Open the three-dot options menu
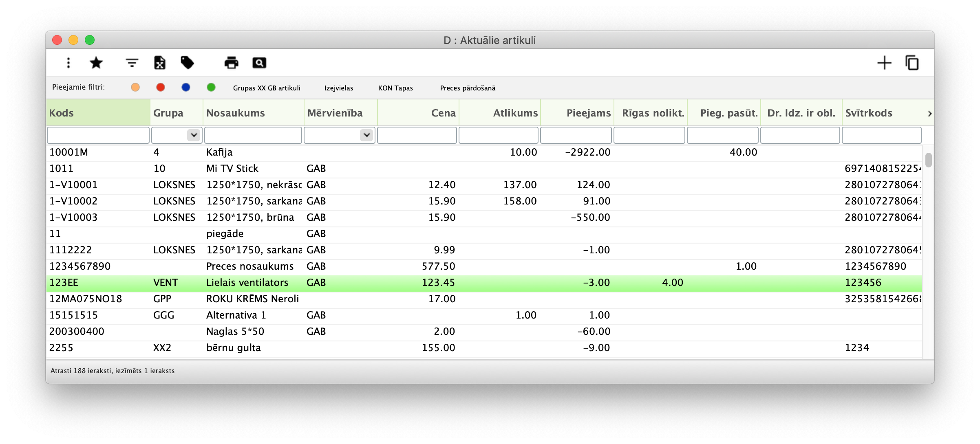 (68, 63)
